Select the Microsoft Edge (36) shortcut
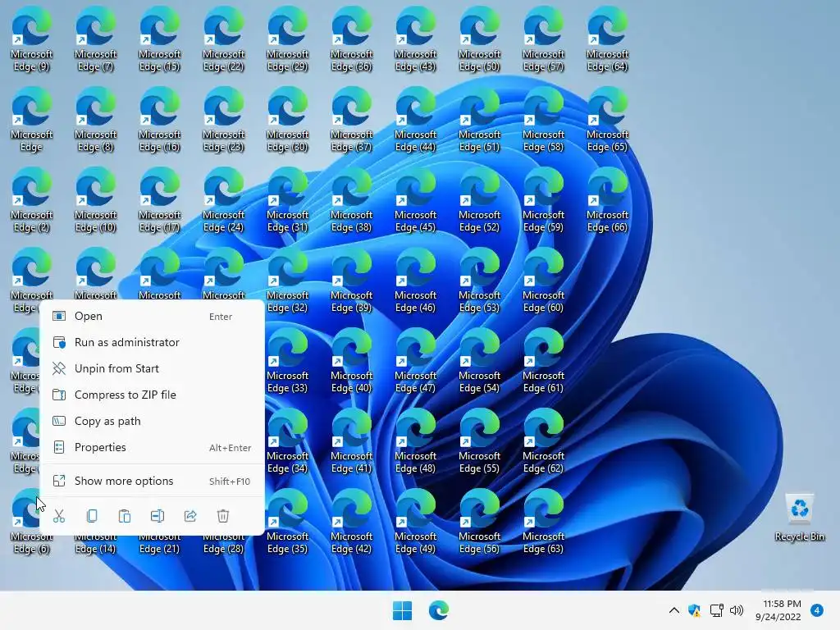 pos(351,39)
